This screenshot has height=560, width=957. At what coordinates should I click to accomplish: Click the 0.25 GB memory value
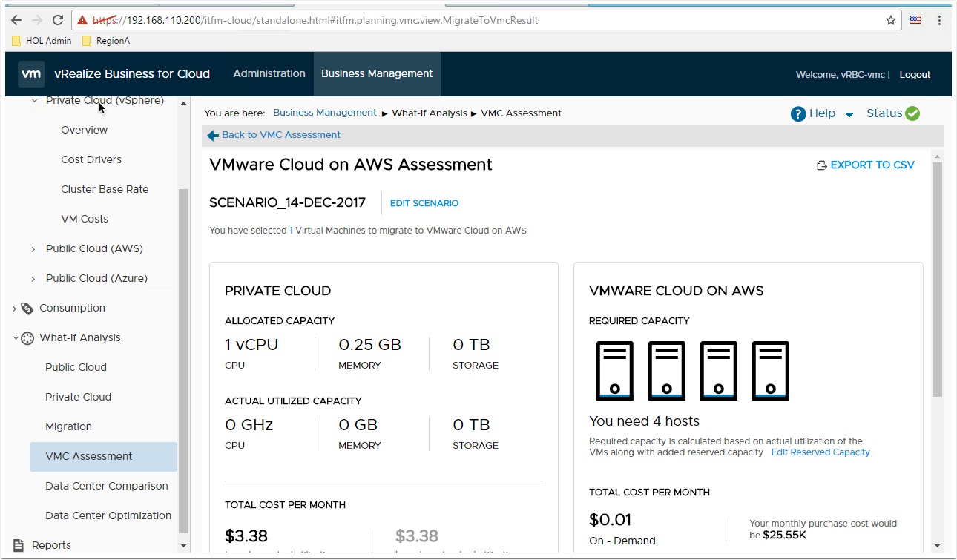[369, 345]
